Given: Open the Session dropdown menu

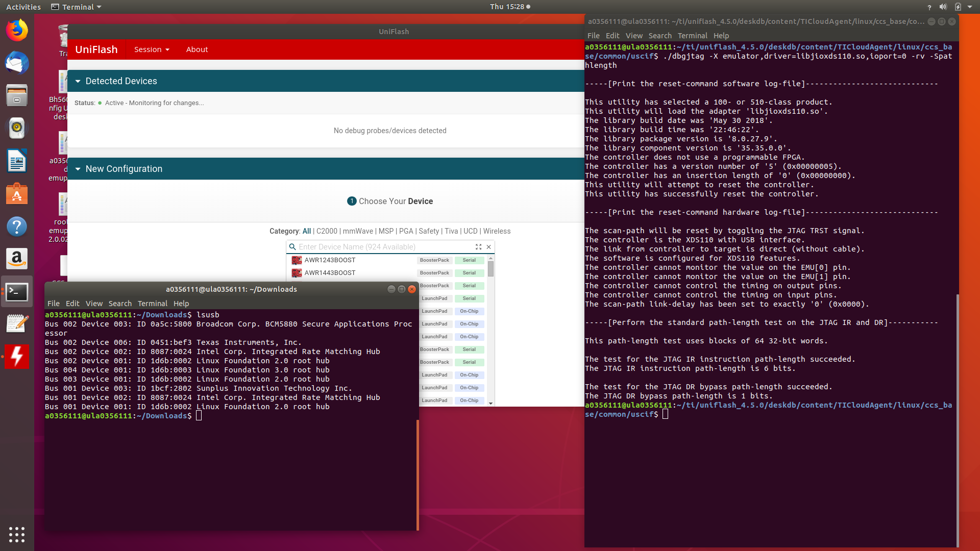Looking at the screenshot, I should pyautogui.click(x=152, y=49).
